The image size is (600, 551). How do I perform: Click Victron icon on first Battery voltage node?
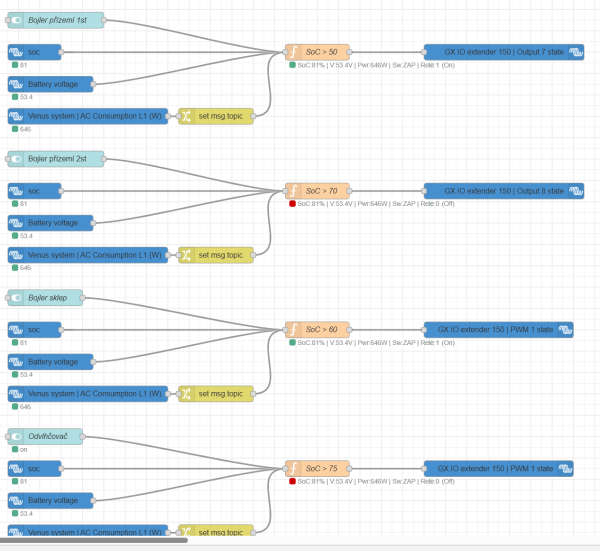16,84
